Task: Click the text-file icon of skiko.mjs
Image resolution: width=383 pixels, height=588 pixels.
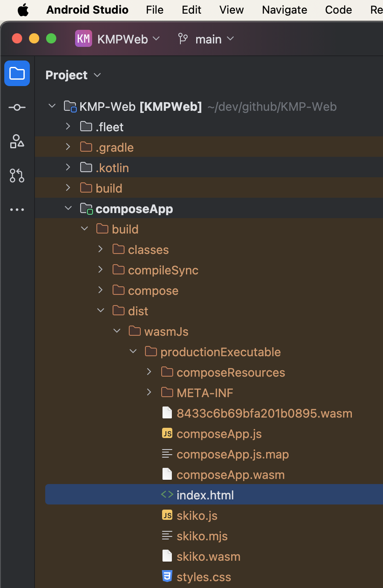Action: pos(167,536)
